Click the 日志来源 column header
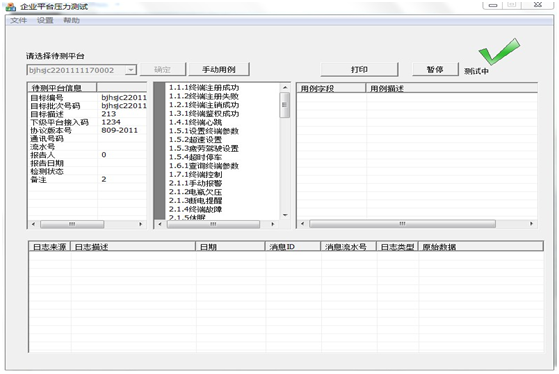Screen dimensions: 559x374 tap(50, 247)
